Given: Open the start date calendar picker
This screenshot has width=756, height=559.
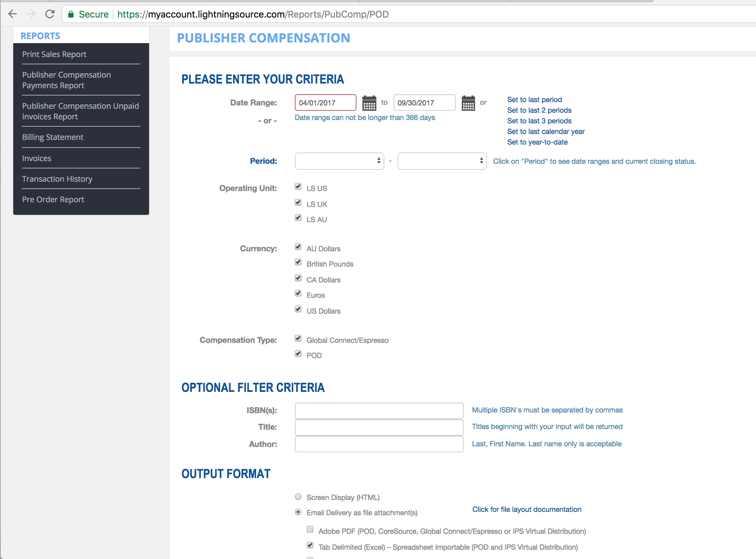Looking at the screenshot, I should click(x=369, y=103).
